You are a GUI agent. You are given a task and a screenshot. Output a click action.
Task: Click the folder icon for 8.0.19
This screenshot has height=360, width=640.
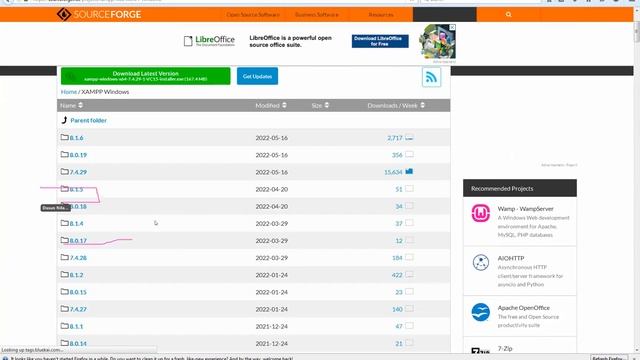coord(64,154)
